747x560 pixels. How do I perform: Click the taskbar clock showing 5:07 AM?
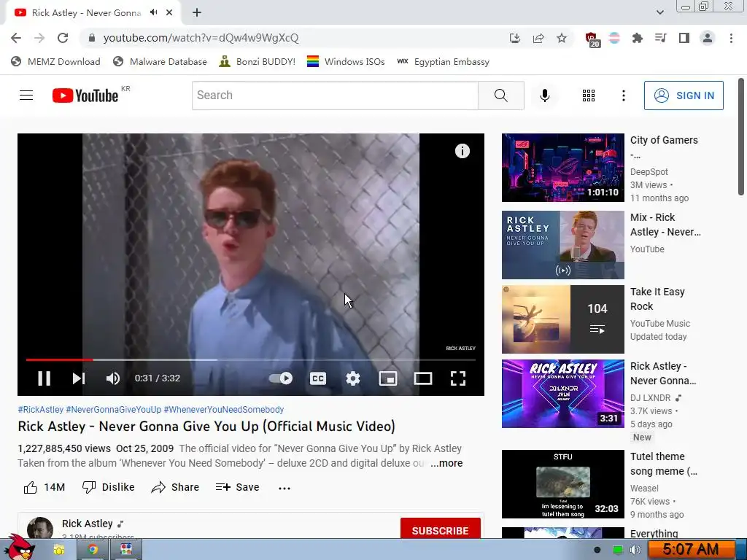pos(691,550)
